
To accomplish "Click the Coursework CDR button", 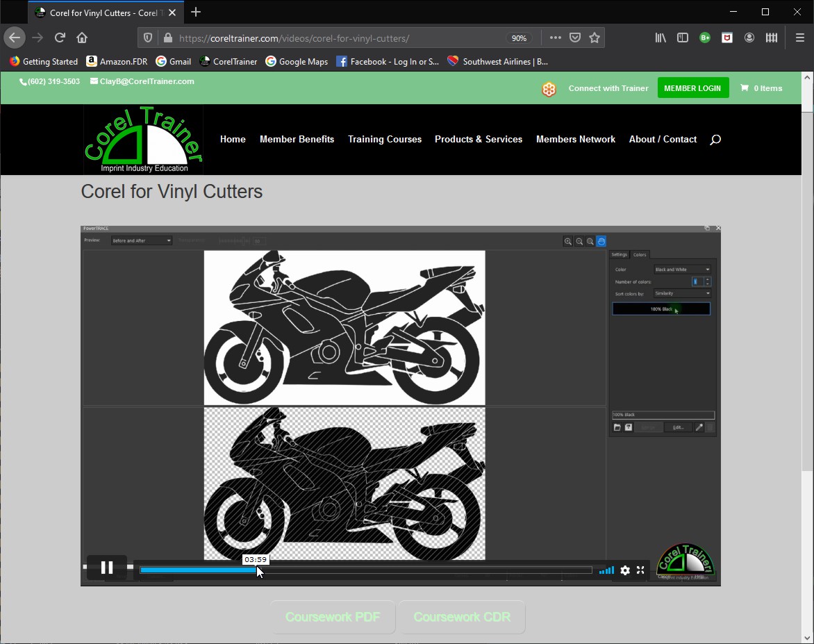I will click(x=462, y=617).
